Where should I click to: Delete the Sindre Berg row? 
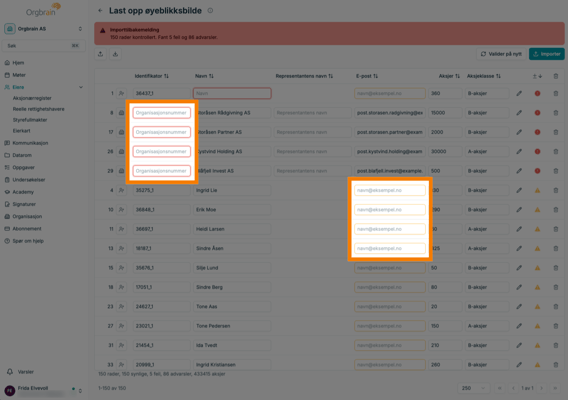(x=556, y=287)
